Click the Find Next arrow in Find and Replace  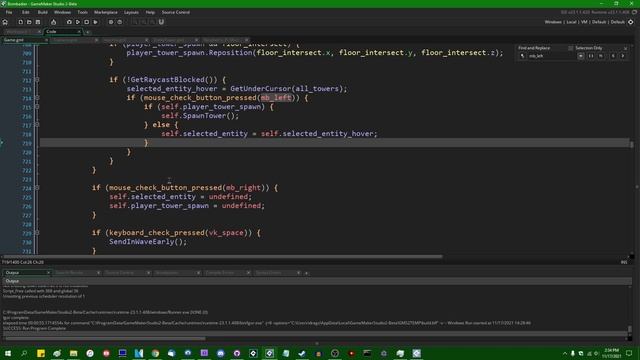click(x=623, y=56)
